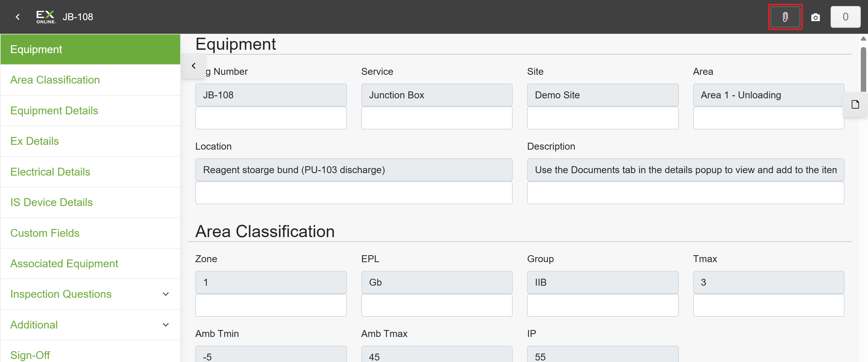The image size is (868, 362).
Task: Expand the Inspection Questions chevron
Action: click(165, 294)
